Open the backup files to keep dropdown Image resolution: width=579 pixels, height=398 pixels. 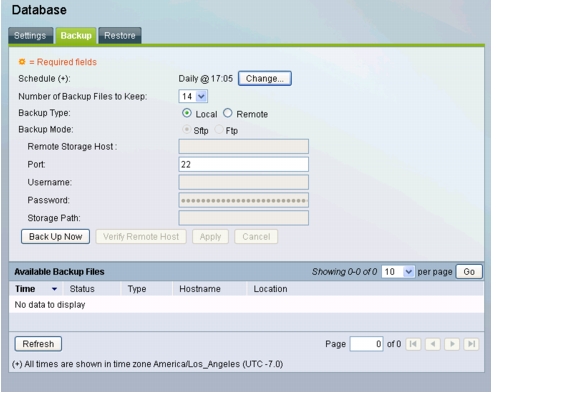[193, 96]
